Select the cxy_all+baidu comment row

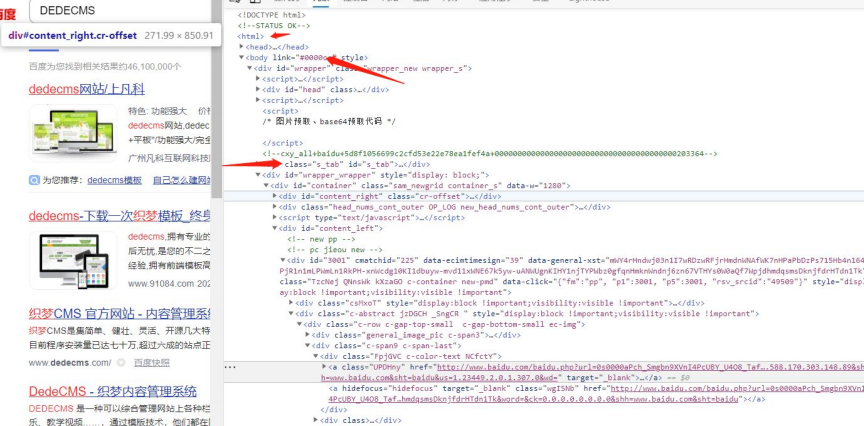tap(490, 154)
